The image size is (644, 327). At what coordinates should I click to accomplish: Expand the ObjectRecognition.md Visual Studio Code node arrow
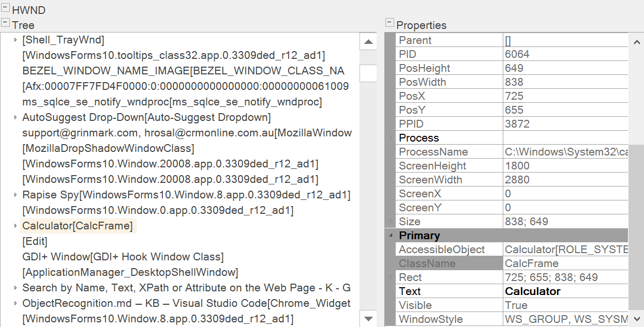(x=15, y=303)
